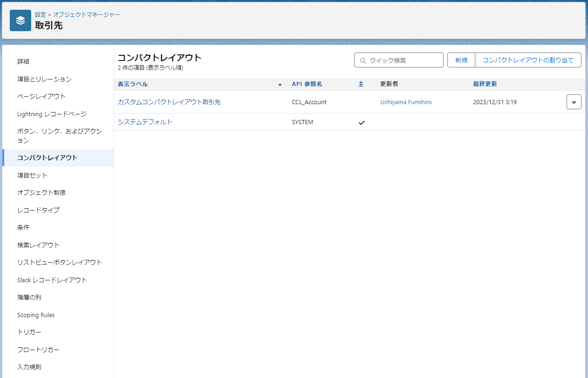Type in the クイック検索 field

tap(403, 60)
